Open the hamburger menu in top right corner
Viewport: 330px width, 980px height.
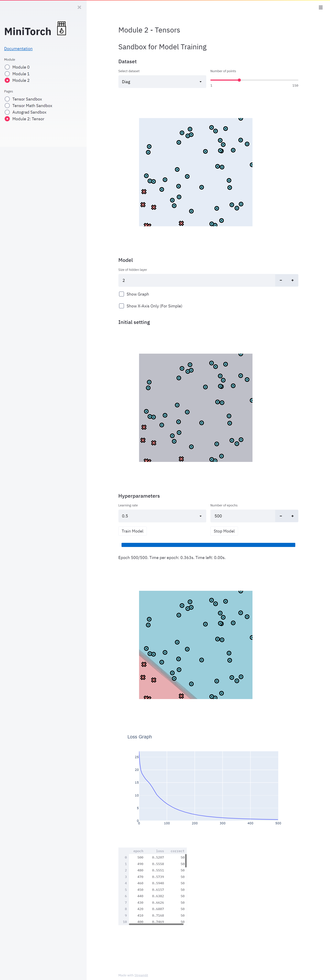click(321, 7)
